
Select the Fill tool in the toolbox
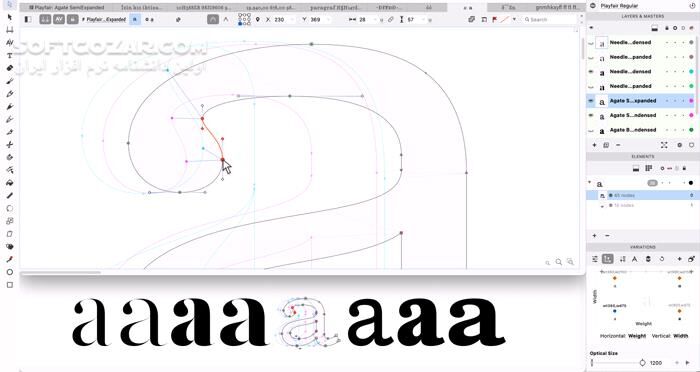pyautogui.click(x=10, y=183)
